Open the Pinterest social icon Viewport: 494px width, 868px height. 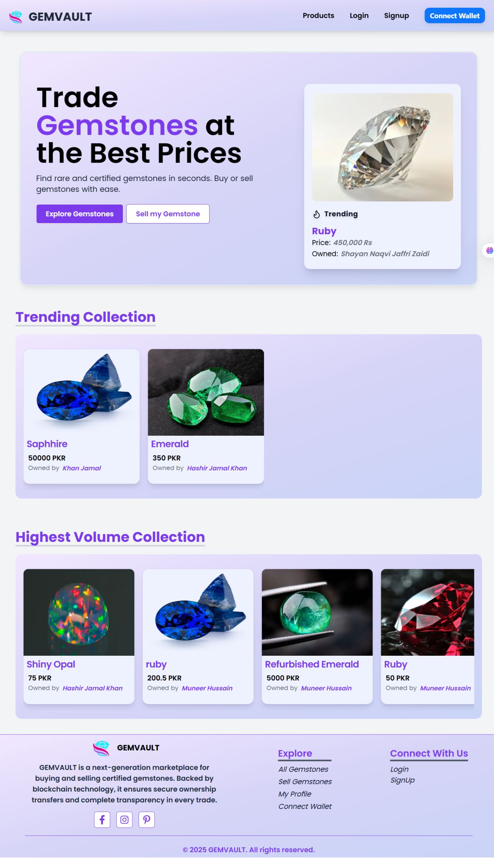pos(147,819)
